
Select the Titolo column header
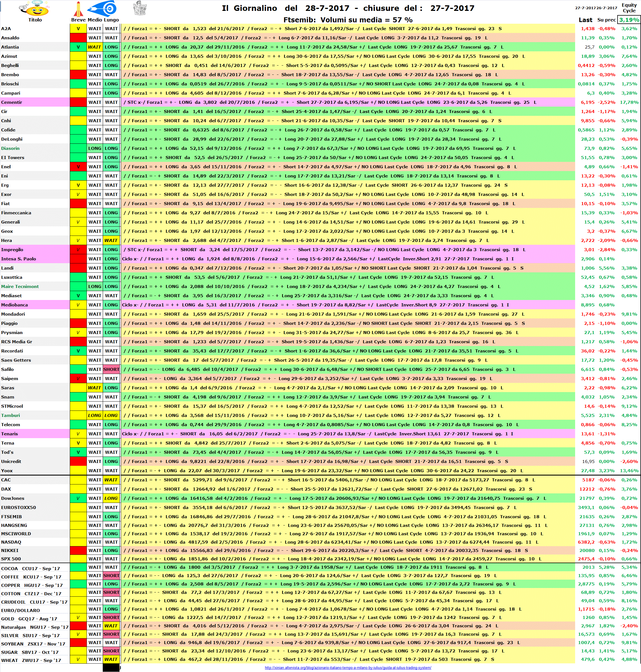pyautogui.click(x=35, y=20)
